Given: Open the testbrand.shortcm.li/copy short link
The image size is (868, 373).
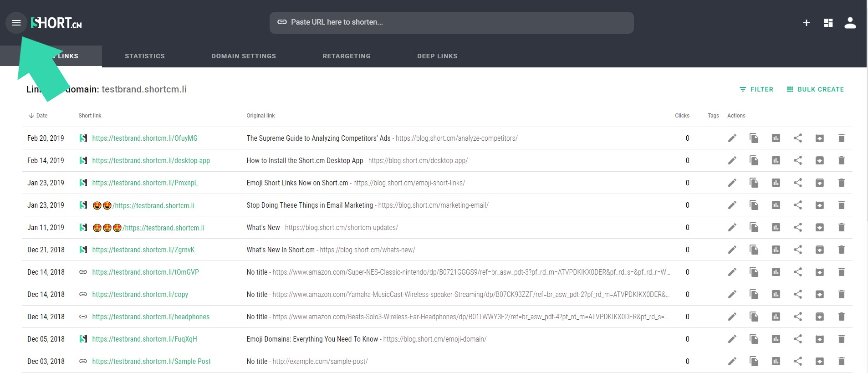Looking at the screenshot, I should [x=140, y=294].
